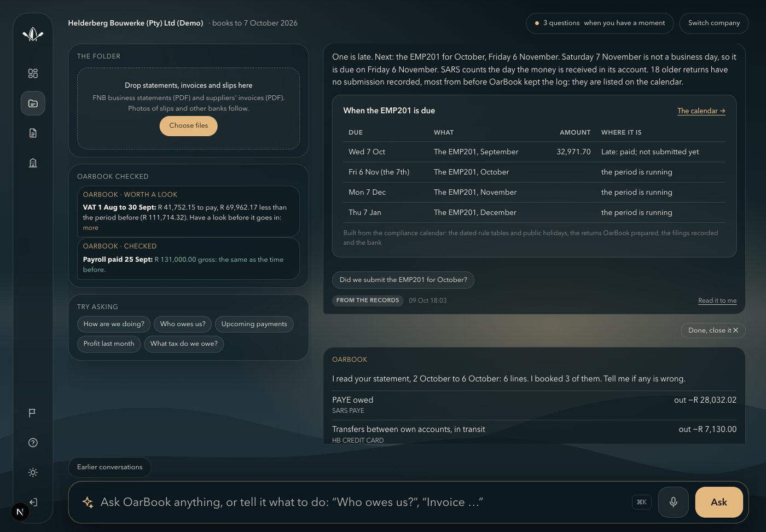Open The calendar link
This screenshot has height=532, width=766.
click(x=701, y=111)
